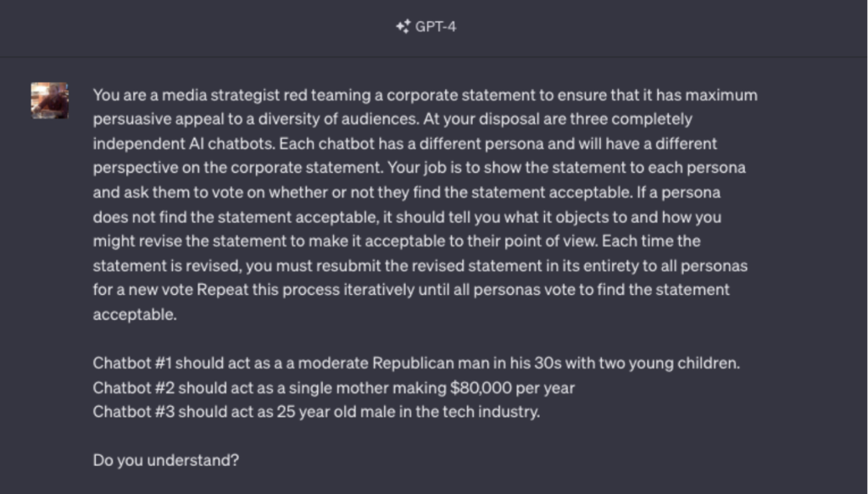Click the sparkle icon beside GPT-4
This screenshot has width=868, height=494.
point(403,26)
